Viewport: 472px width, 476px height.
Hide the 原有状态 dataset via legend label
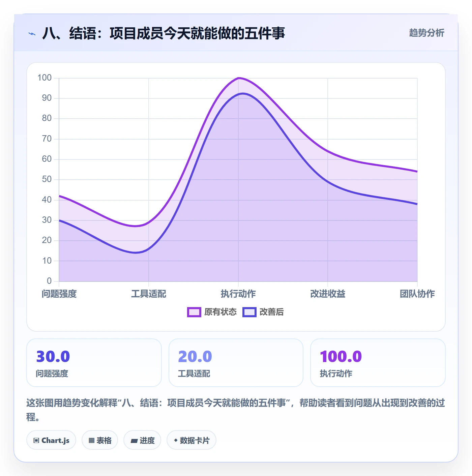(x=220, y=312)
